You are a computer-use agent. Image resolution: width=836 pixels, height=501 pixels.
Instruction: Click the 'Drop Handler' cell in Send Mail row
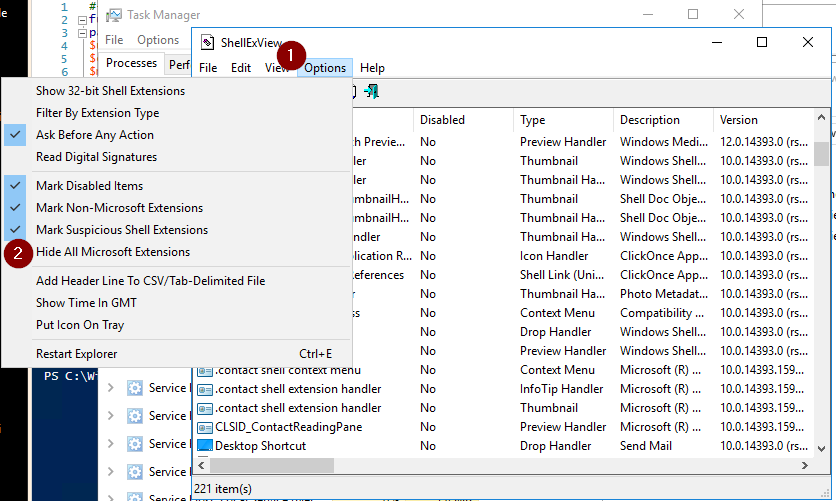(556, 446)
